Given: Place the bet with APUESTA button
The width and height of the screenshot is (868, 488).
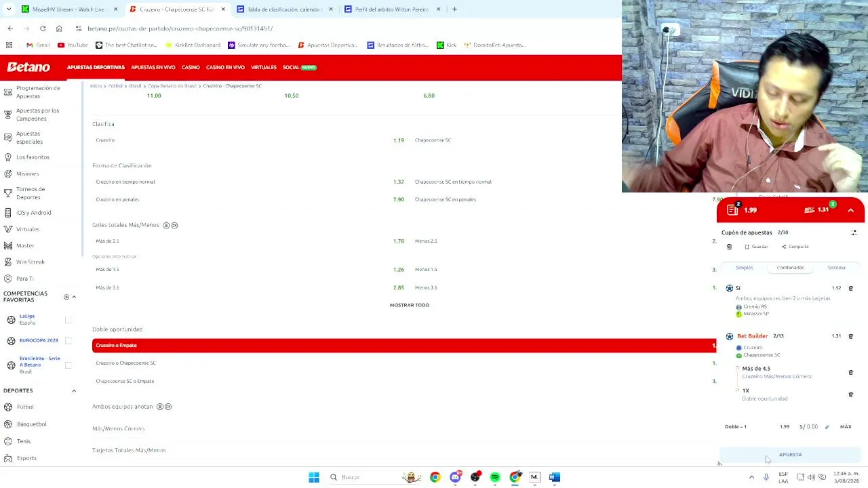Looking at the screenshot, I should coord(790,455).
